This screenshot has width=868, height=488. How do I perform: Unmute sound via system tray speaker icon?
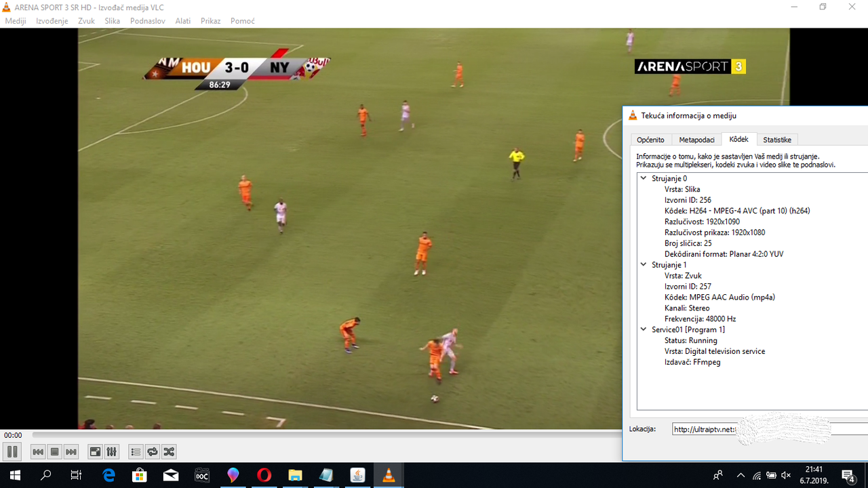click(x=786, y=475)
